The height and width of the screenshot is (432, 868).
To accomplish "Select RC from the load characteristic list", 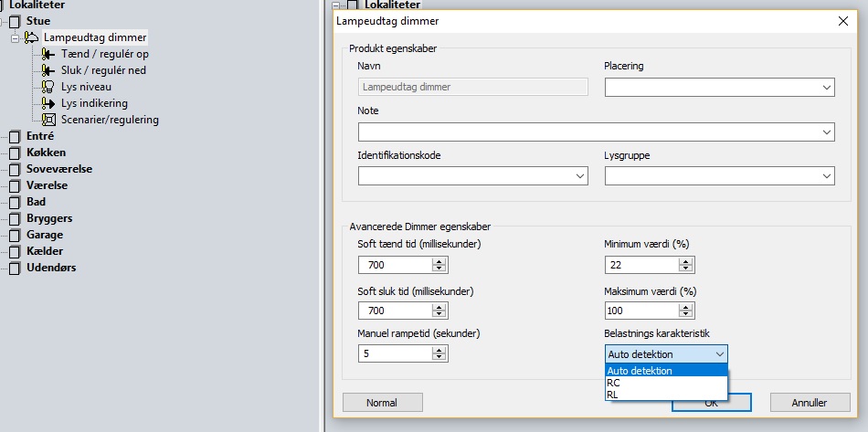I will 613,383.
